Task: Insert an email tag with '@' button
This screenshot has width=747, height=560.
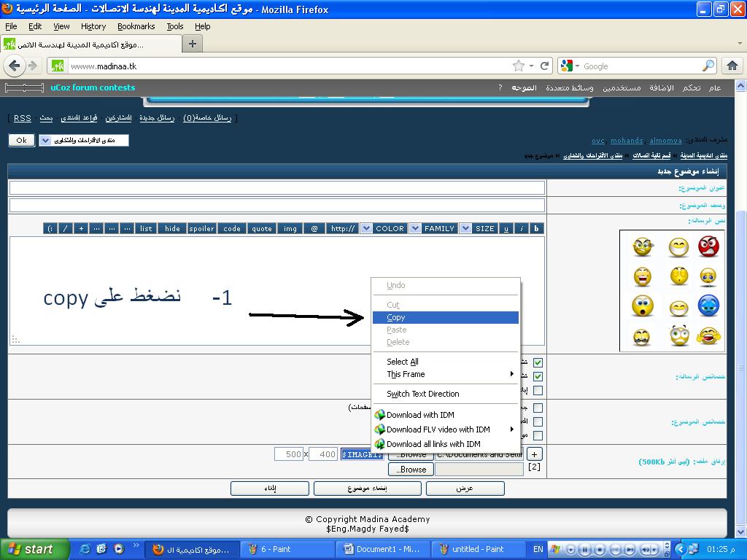Action: coord(314,228)
